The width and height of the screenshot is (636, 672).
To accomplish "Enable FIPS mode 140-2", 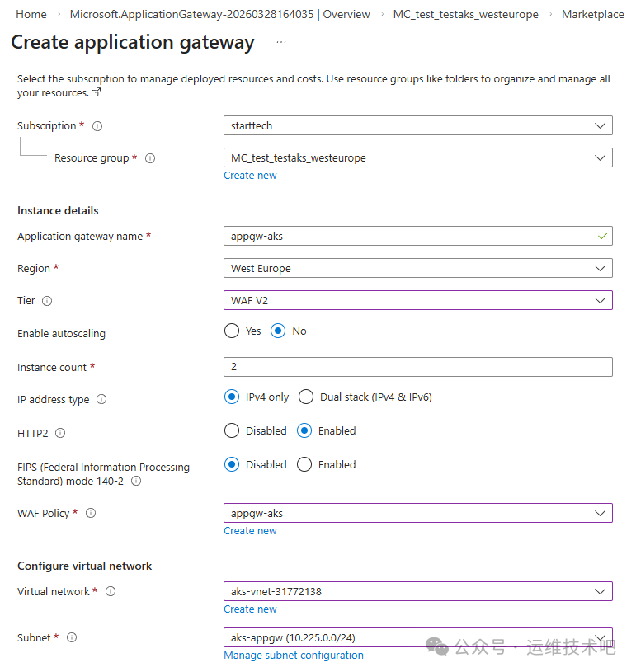I will pos(304,465).
